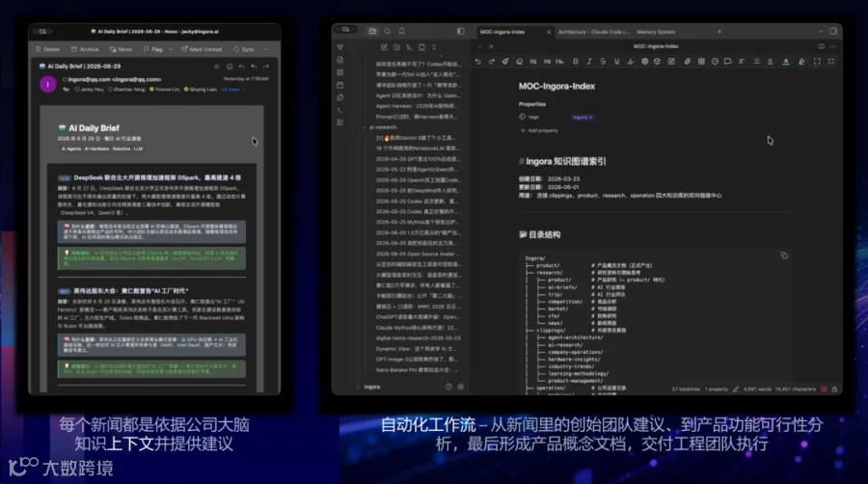Toggle underline formatting in editor toolbar

click(x=616, y=62)
